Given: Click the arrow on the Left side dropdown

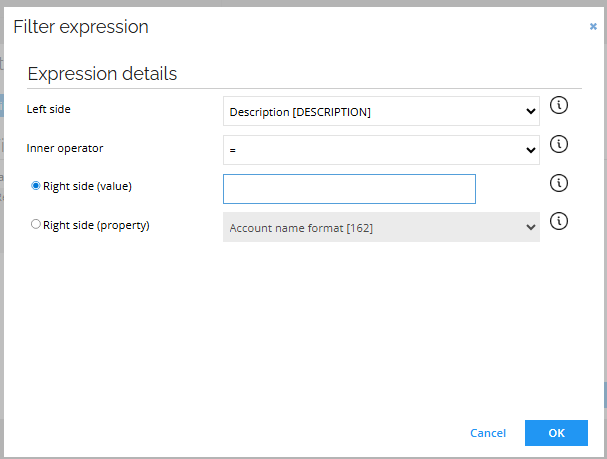Looking at the screenshot, I should (530, 112).
